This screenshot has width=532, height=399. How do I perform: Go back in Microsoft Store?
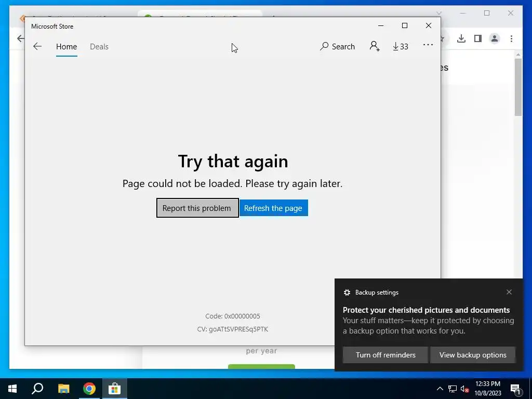pyautogui.click(x=37, y=46)
